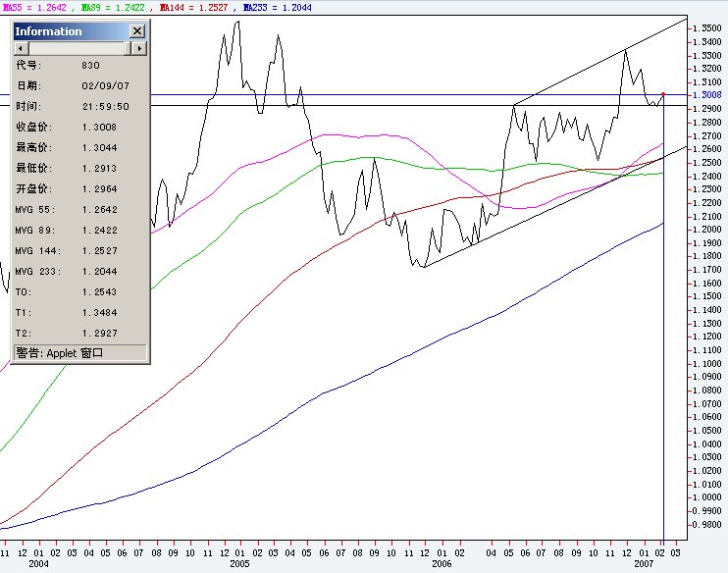The height and width of the screenshot is (573, 728).
Task: Select the MVG 55 value 1.2642
Action: [99, 210]
